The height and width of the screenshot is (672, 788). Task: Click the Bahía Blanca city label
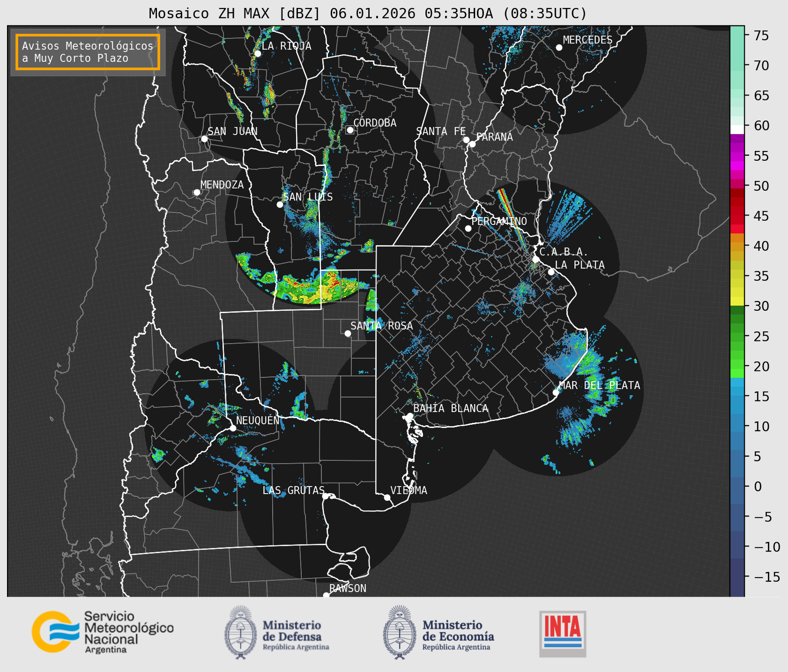pos(450,408)
